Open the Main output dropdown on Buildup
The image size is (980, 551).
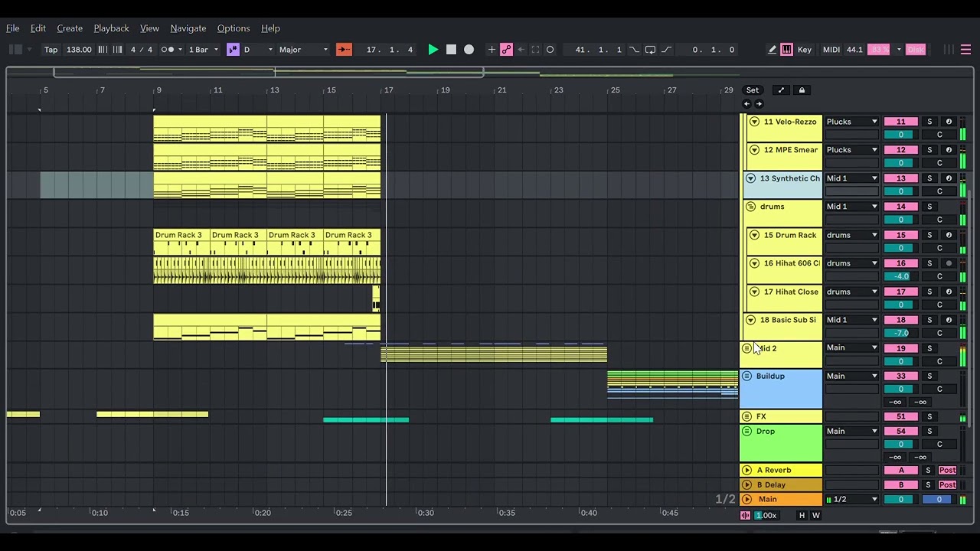coord(851,376)
